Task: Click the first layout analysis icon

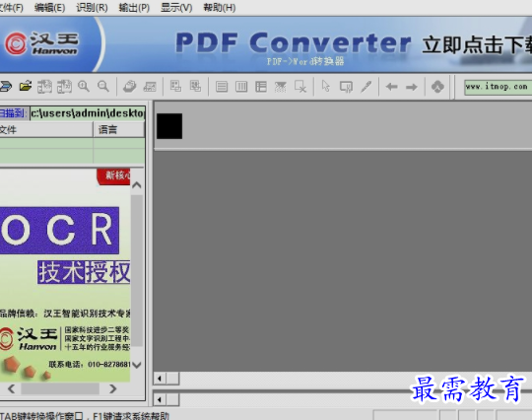Action: click(175, 86)
